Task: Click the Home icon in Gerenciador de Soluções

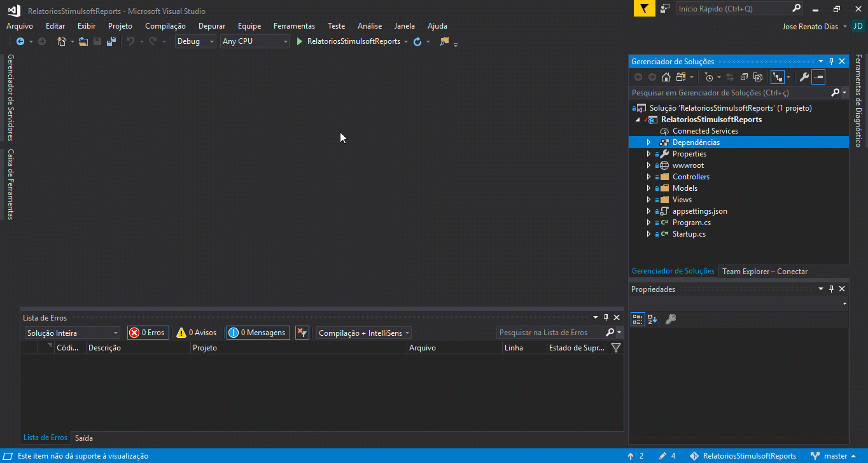Action: (666, 77)
